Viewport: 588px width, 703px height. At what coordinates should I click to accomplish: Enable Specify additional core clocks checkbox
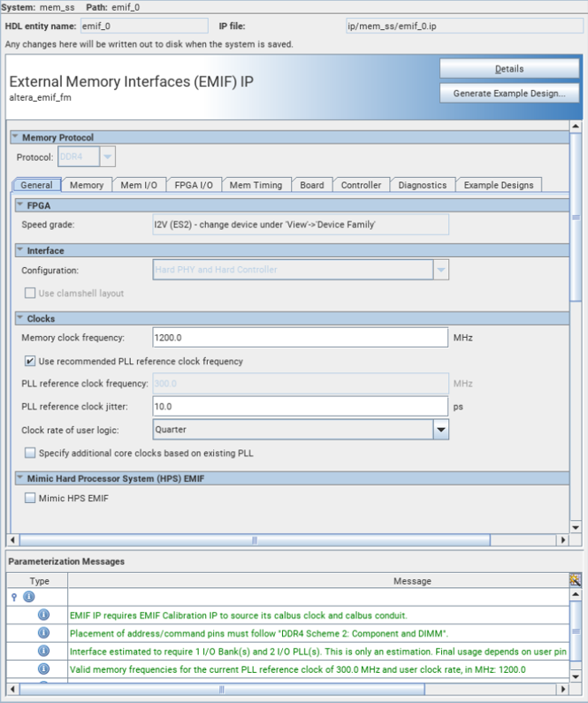tap(30, 453)
